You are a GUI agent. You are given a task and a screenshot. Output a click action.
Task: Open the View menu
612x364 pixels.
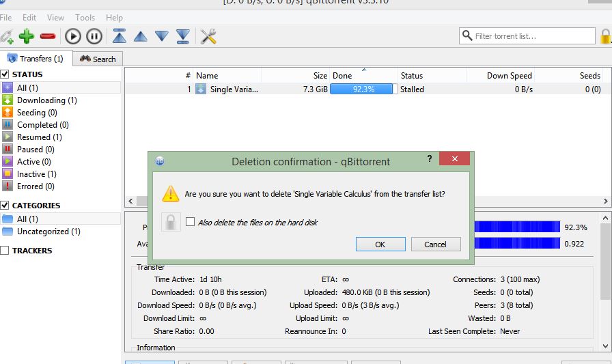pos(55,18)
